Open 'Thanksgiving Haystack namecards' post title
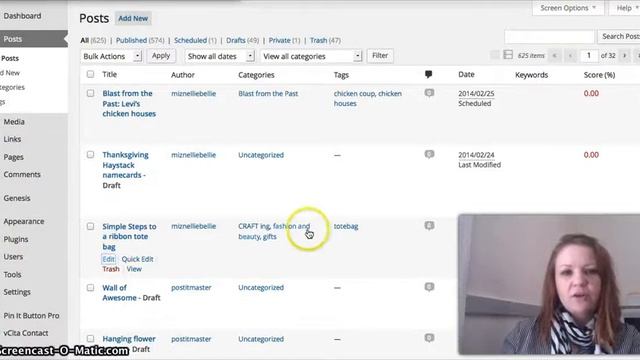 pos(125,165)
